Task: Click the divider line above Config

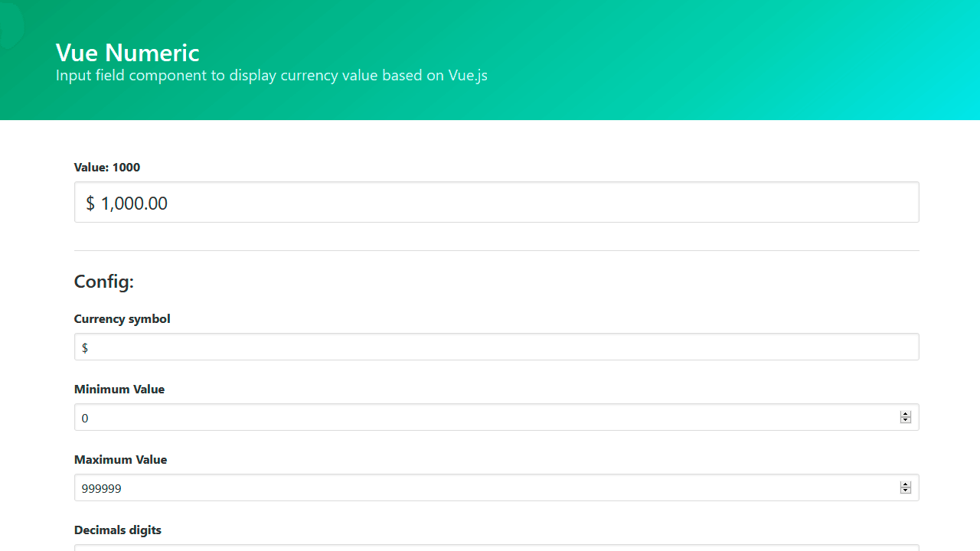Action: tap(496, 250)
